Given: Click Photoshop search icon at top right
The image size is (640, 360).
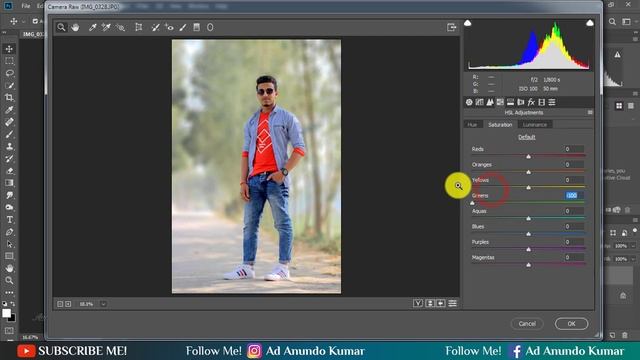Looking at the screenshot, I should click(612, 22).
